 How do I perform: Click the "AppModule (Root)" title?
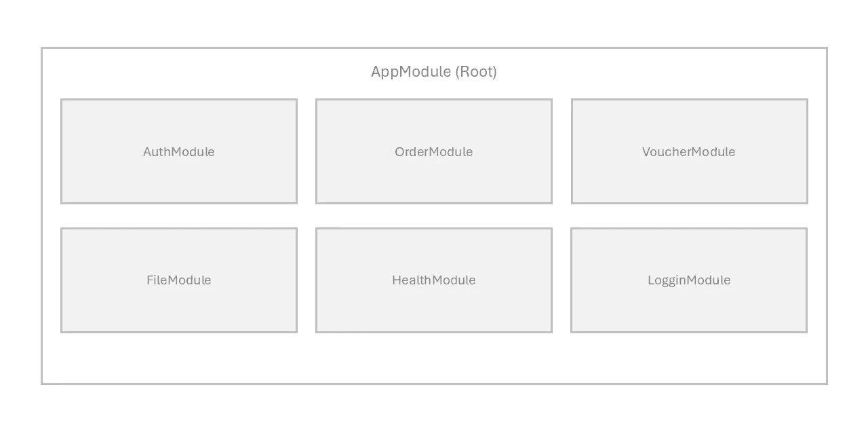click(x=434, y=72)
